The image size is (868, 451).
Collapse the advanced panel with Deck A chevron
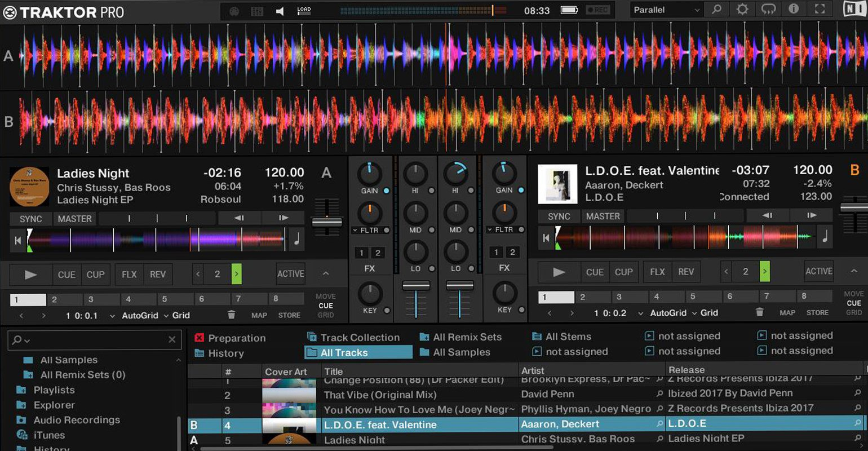point(326,275)
